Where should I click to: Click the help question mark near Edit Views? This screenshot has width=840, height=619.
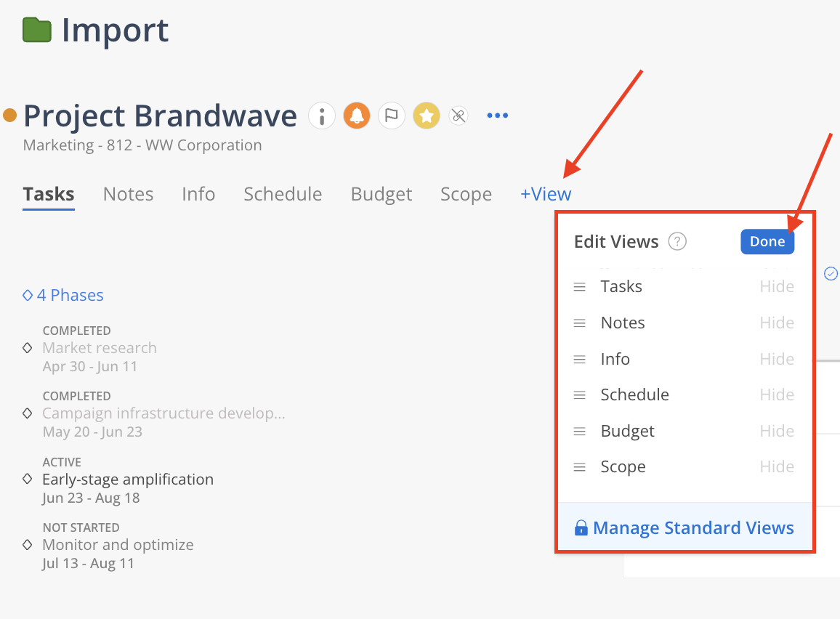point(677,241)
